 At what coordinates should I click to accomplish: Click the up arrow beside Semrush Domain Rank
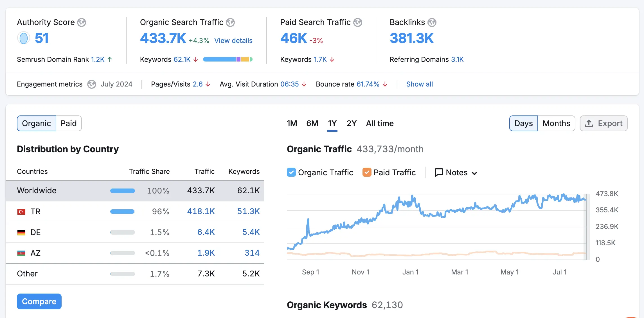(110, 59)
